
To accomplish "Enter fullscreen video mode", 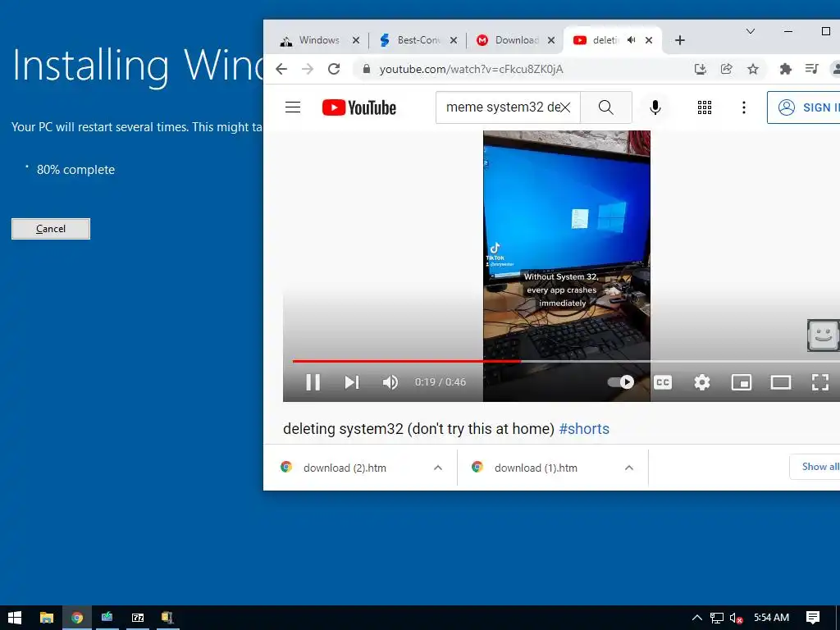I will pyautogui.click(x=820, y=382).
